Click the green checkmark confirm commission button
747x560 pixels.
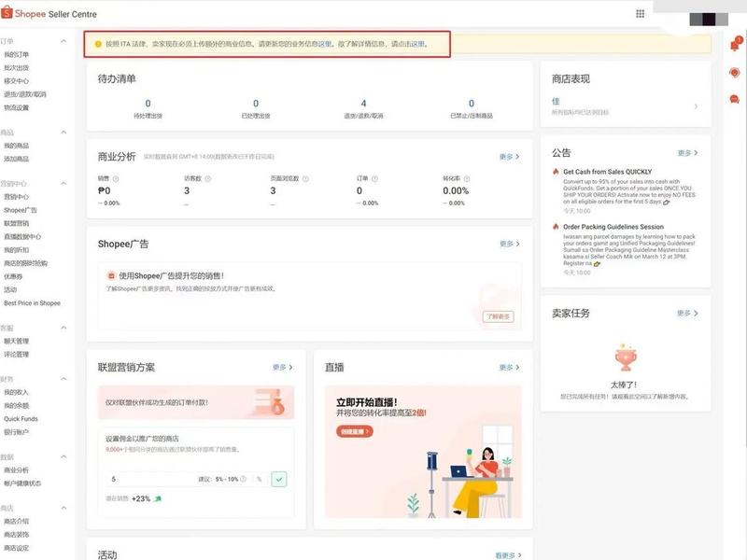point(279,479)
